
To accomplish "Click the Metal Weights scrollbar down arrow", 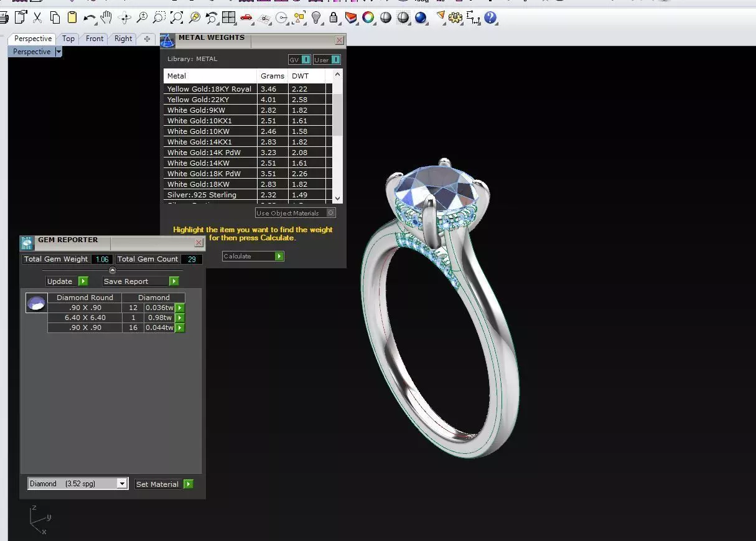I will point(337,198).
